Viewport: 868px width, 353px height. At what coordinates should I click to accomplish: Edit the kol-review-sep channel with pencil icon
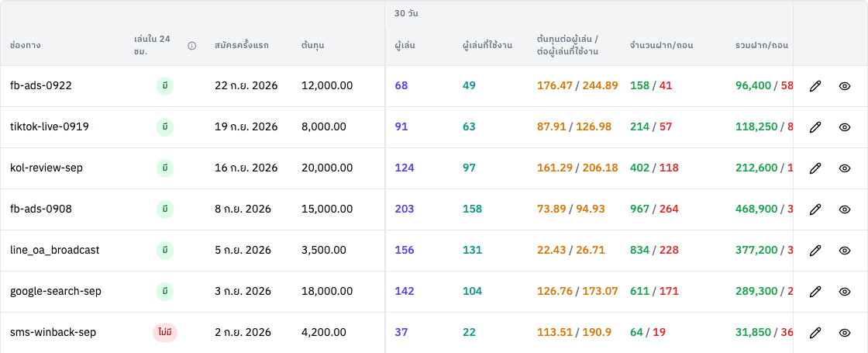[x=815, y=168]
